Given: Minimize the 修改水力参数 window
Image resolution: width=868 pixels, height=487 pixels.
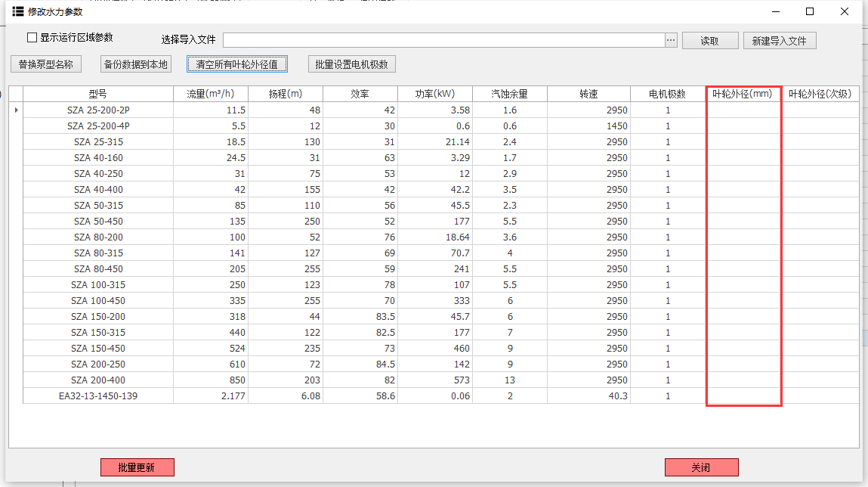Looking at the screenshot, I should [x=776, y=11].
